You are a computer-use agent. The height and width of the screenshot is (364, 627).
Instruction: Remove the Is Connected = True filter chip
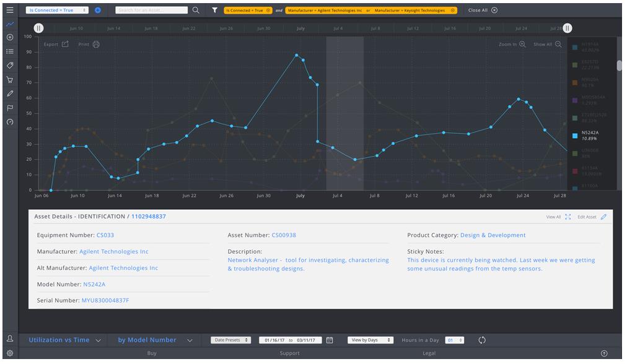(268, 11)
